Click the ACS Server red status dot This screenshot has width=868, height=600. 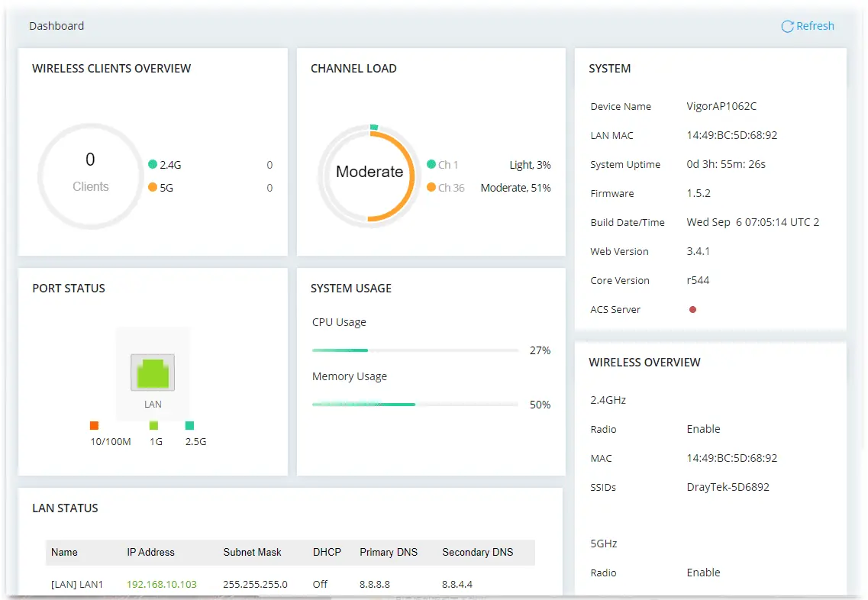pyautogui.click(x=692, y=309)
